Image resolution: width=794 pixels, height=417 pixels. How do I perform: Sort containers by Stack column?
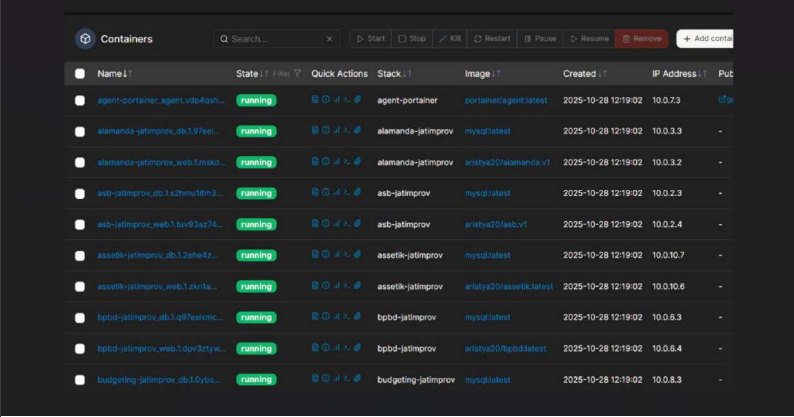(x=394, y=73)
